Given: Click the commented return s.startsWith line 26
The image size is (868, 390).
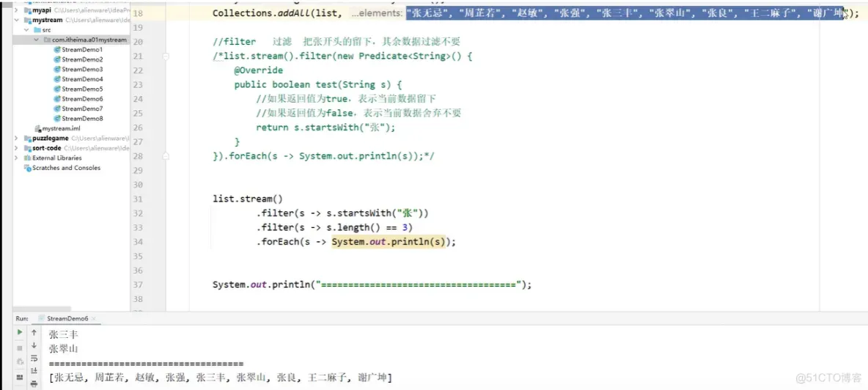Looking at the screenshot, I should (x=327, y=128).
